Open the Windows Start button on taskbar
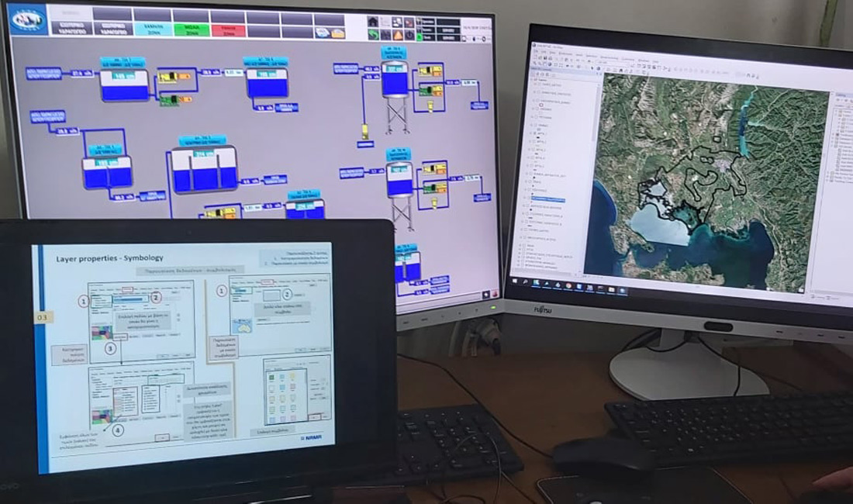Viewport: 853px width, 504px height. click(x=513, y=280)
